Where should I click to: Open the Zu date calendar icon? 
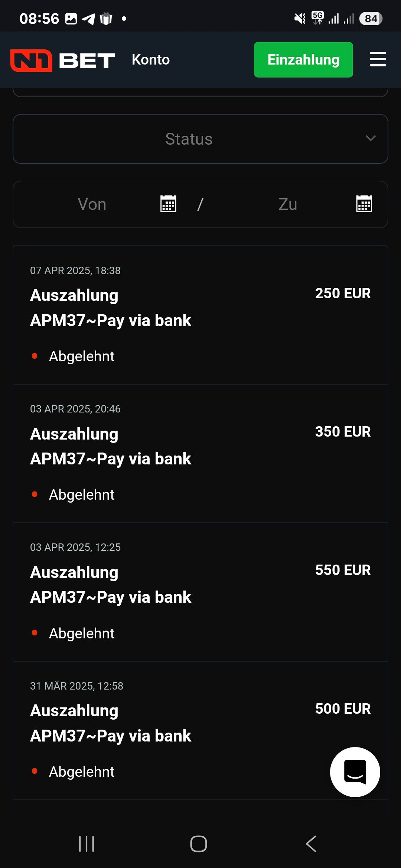coord(364,204)
